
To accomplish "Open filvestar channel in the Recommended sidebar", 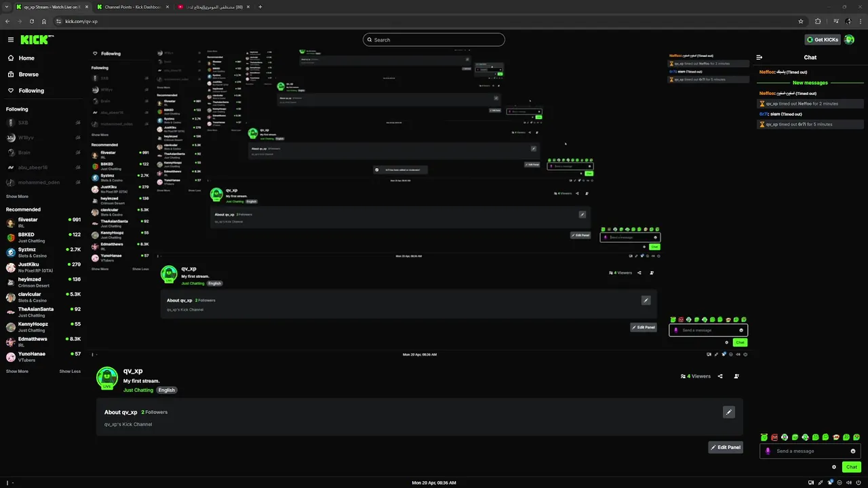I will click(43, 222).
